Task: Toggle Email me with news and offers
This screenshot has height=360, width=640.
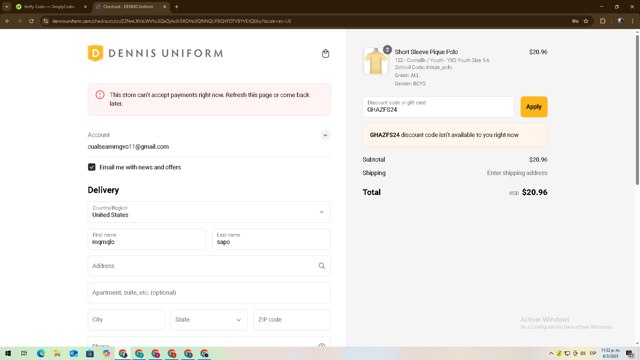Action: tap(91, 167)
